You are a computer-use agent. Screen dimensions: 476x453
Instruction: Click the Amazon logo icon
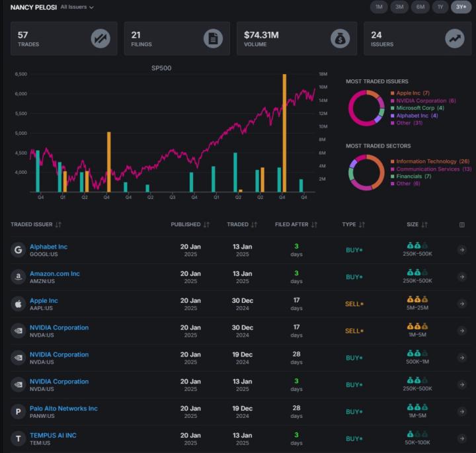[x=19, y=276]
